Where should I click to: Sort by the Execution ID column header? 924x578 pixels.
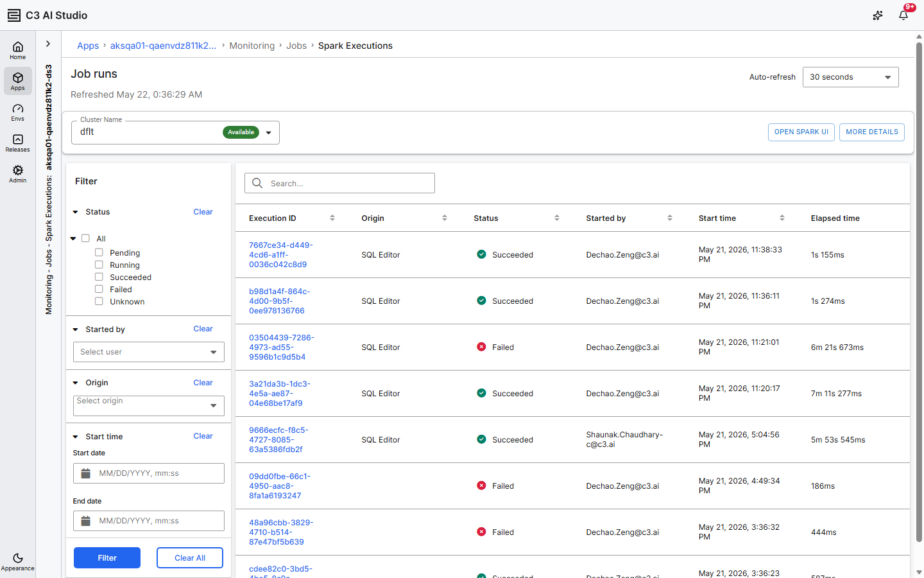(273, 218)
